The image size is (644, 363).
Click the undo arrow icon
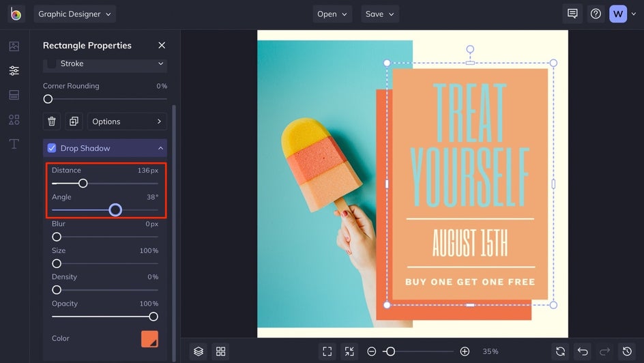583,351
